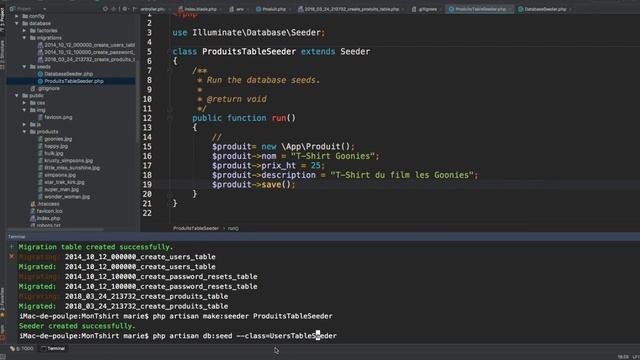
Task: Click the "Seeder created successfully." terminal message
Action: pos(77,326)
